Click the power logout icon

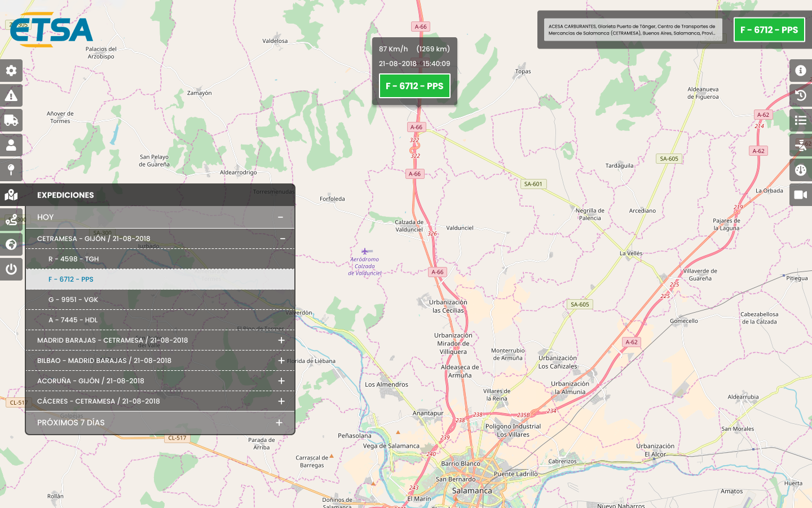point(11,269)
